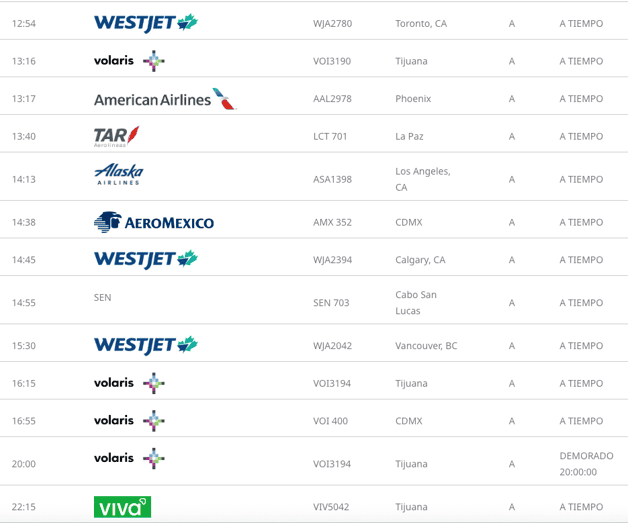
Task: Click the Volaris logo on the 20:00 flight
Action: (129, 459)
